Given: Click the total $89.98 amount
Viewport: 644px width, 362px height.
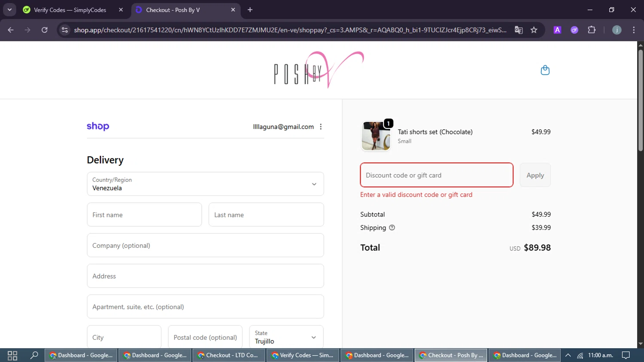Looking at the screenshot, I should [x=537, y=248].
